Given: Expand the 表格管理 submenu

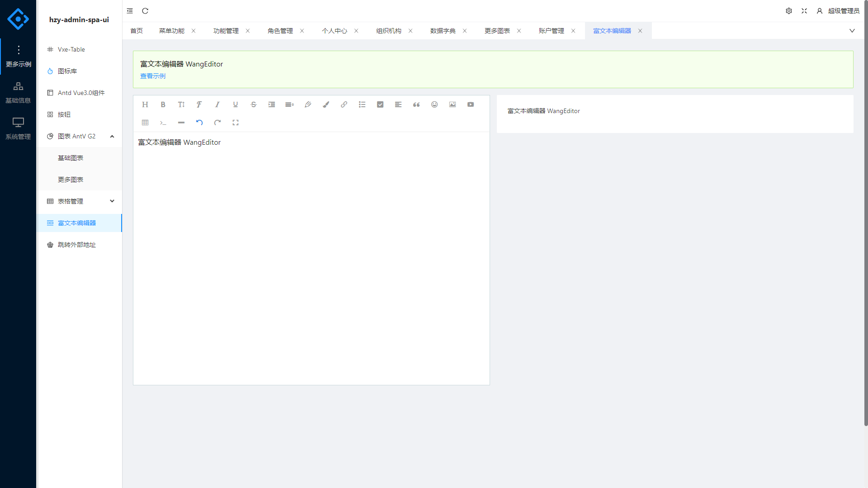Looking at the screenshot, I should pos(112,201).
